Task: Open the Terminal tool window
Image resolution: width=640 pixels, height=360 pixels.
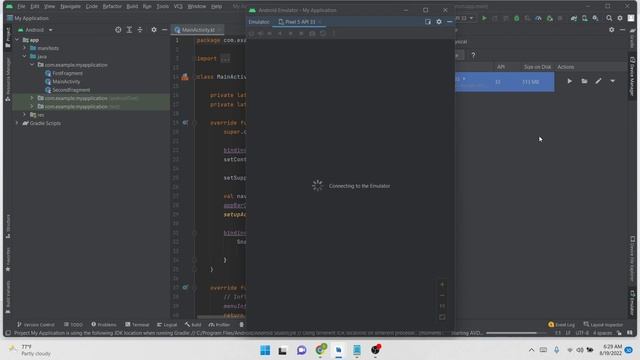Action: [137, 324]
